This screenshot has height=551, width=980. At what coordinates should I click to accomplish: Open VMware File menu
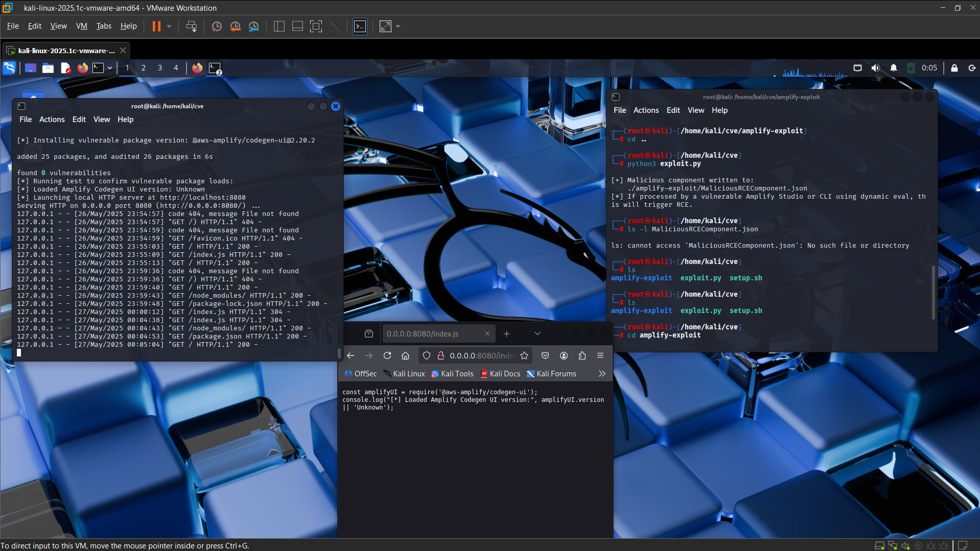click(x=13, y=26)
